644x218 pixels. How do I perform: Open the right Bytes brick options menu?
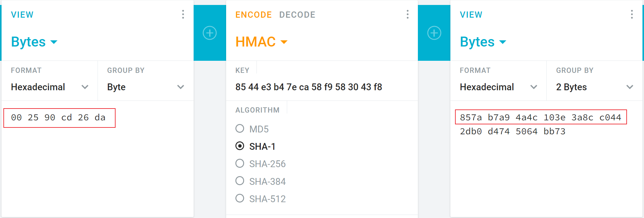click(x=632, y=14)
